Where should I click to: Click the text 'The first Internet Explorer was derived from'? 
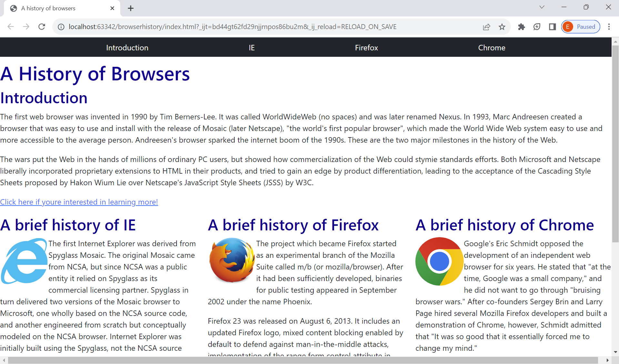click(122, 244)
